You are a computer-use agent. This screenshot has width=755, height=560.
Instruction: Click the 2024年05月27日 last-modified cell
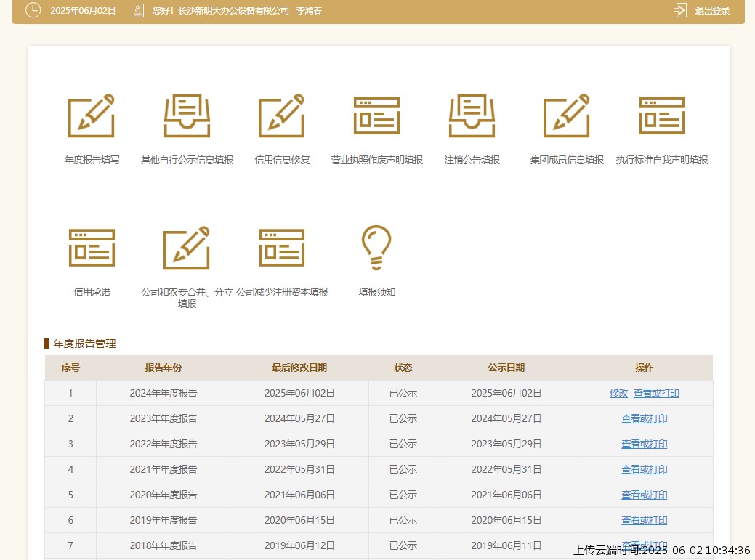pos(299,418)
